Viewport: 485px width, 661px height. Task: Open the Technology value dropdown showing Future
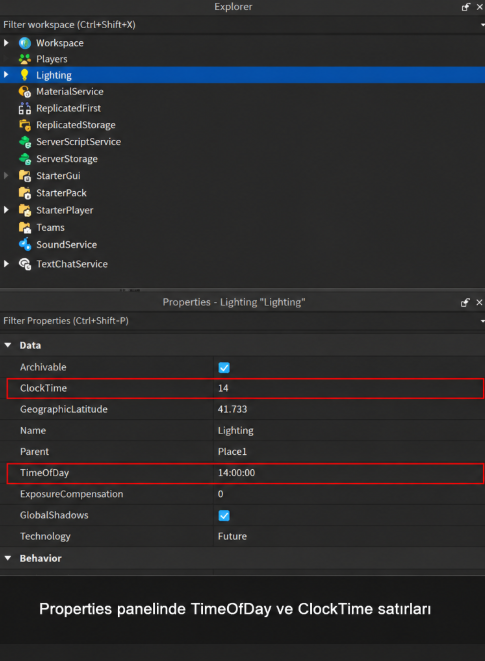click(349, 536)
